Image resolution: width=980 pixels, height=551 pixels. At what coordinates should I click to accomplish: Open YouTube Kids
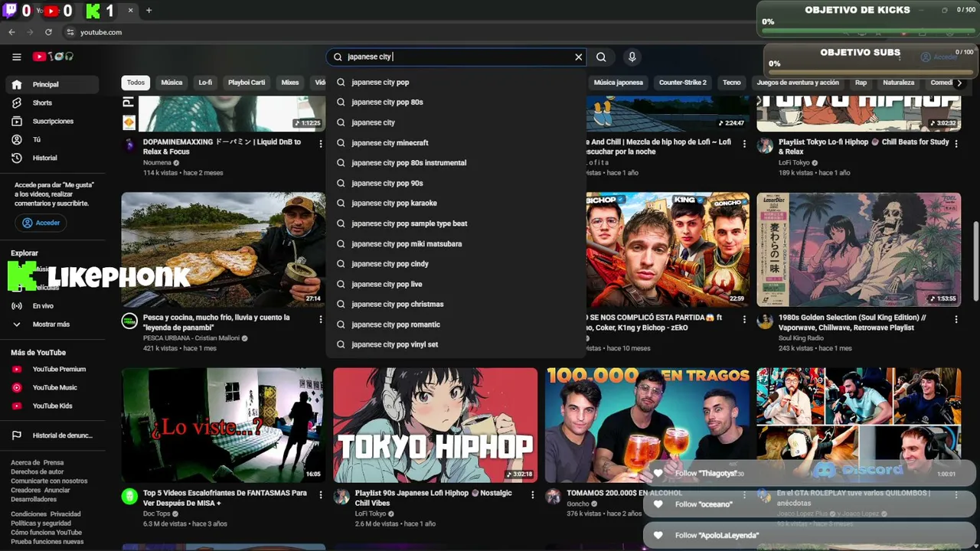click(x=52, y=406)
